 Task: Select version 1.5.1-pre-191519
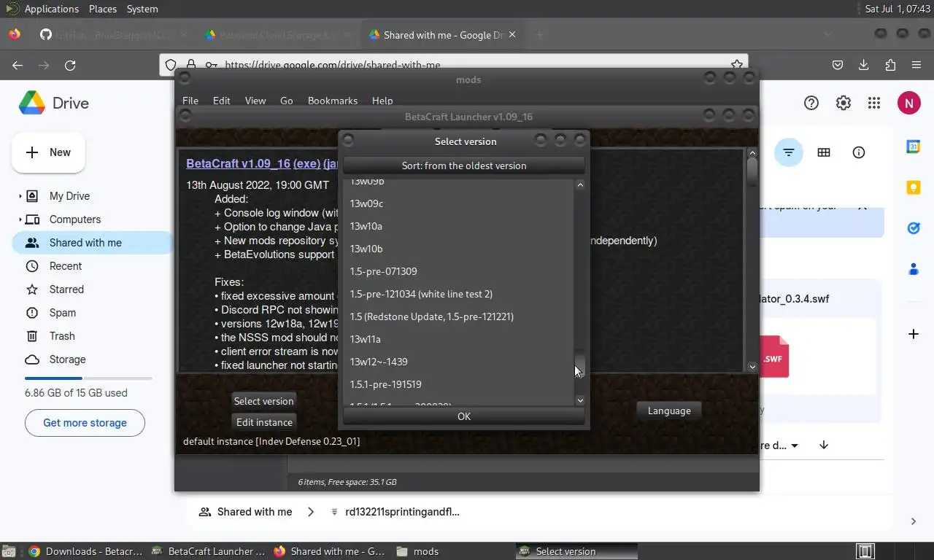pyautogui.click(x=458, y=384)
